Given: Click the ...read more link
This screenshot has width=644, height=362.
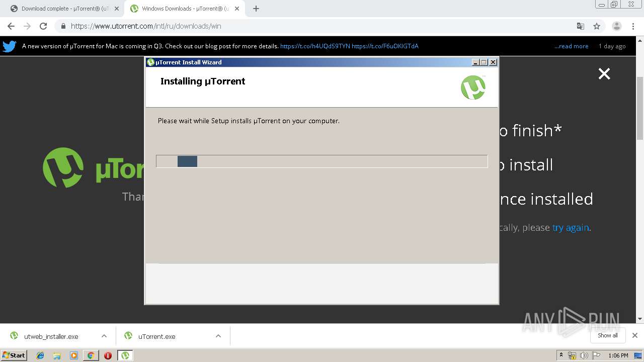Looking at the screenshot, I should coord(571,46).
